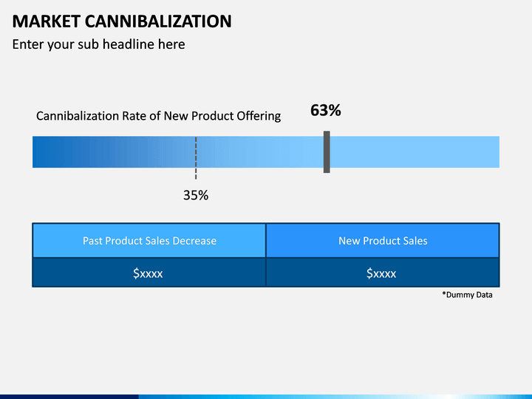Click the $xxxx value under New Product Sales

381,273
